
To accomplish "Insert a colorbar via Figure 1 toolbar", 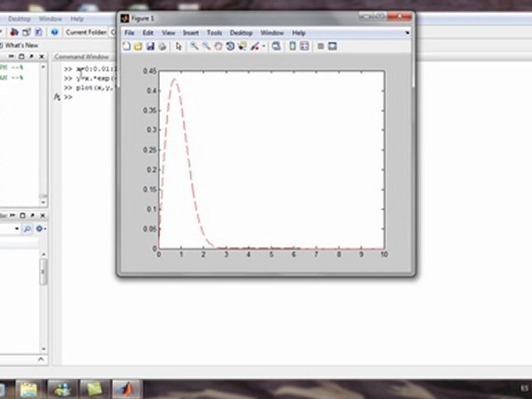I will 293,46.
